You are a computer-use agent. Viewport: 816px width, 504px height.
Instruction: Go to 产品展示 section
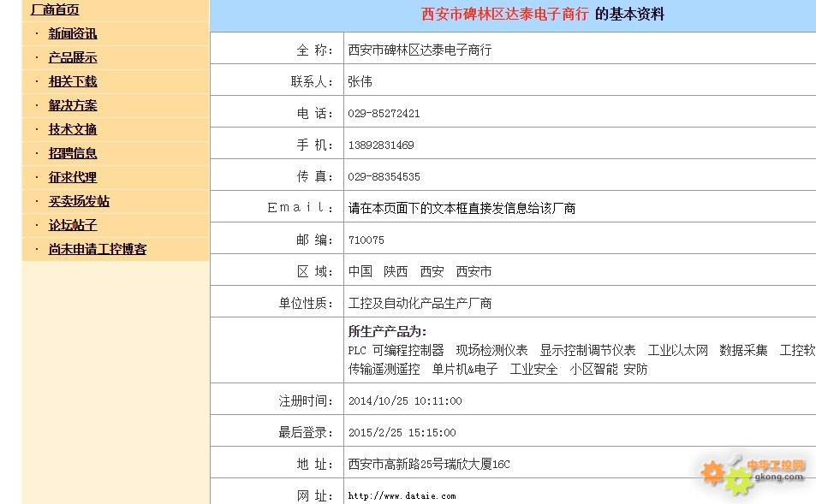pos(73,57)
